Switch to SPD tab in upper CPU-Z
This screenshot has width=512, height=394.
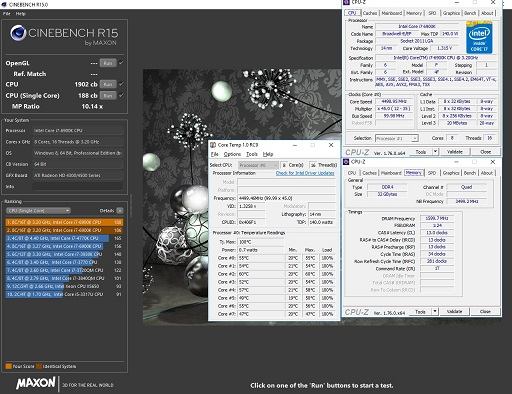432,13
